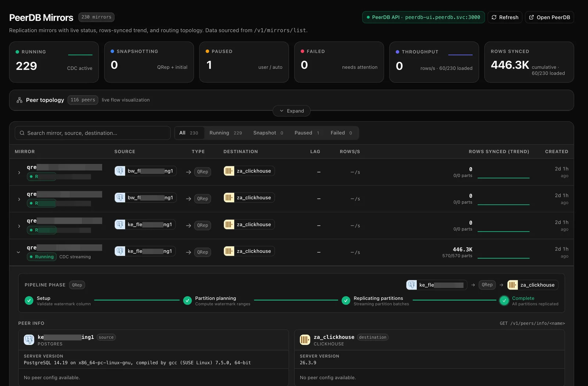Collapse the expanded fourth mirror row
588x386 pixels.
[x=18, y=252]
